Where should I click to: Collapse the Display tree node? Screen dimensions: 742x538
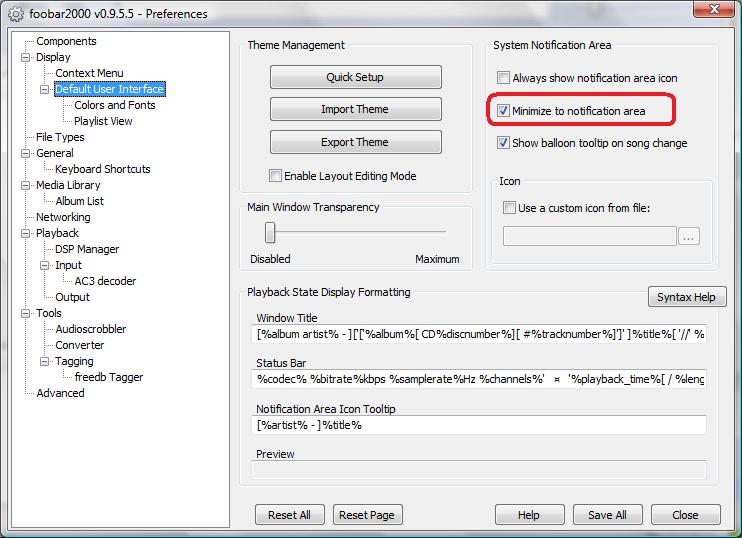[25, 57]
